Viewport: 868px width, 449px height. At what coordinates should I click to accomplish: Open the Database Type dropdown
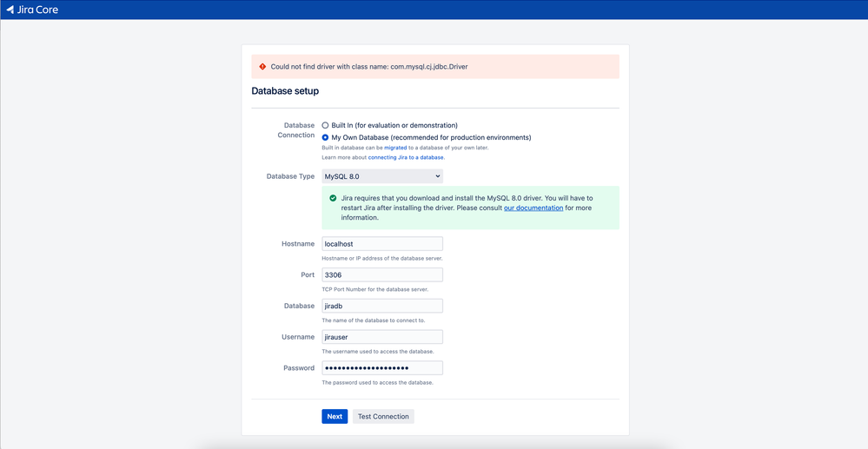tap(382, 176)
